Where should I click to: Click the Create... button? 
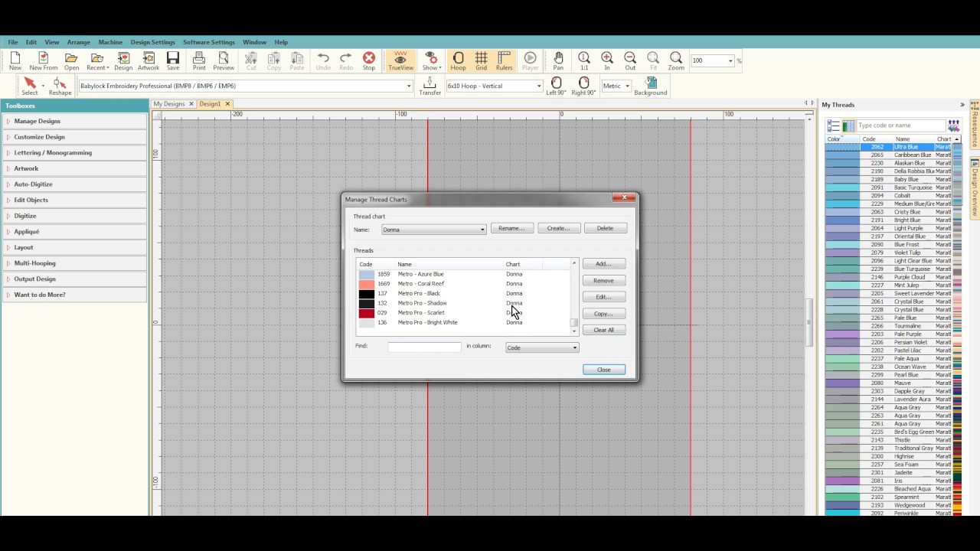[x=558, y=228]
